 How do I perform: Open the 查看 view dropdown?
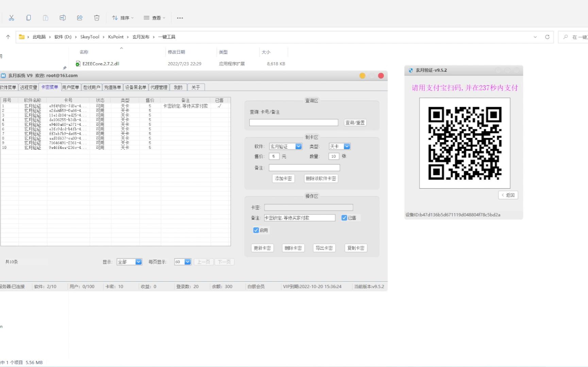(154, 18)
